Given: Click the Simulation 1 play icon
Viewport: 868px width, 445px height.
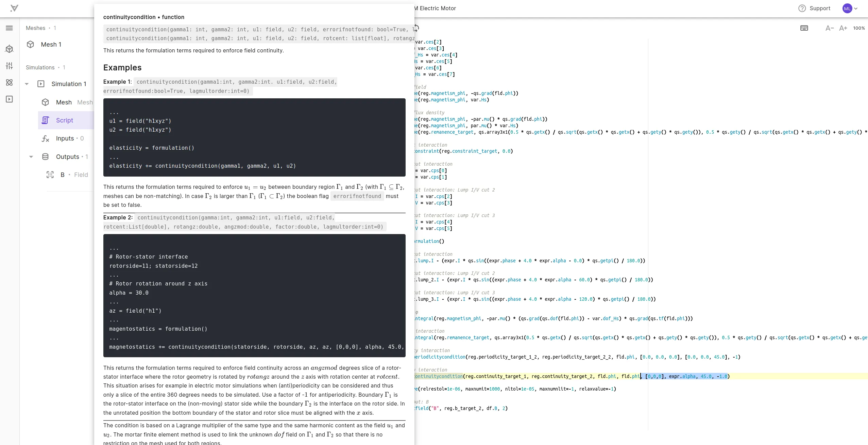Looking at the screenshot, I should click(x=41, y=84).
